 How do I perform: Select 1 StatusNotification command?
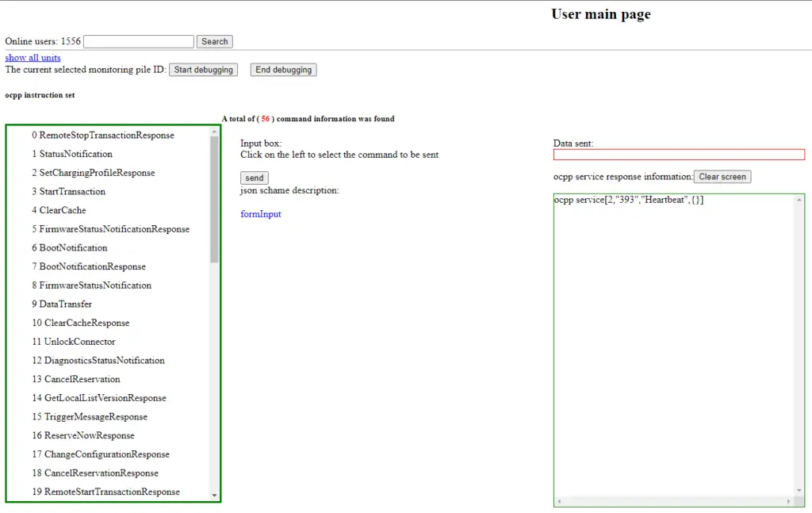click(x=72, y=154)
